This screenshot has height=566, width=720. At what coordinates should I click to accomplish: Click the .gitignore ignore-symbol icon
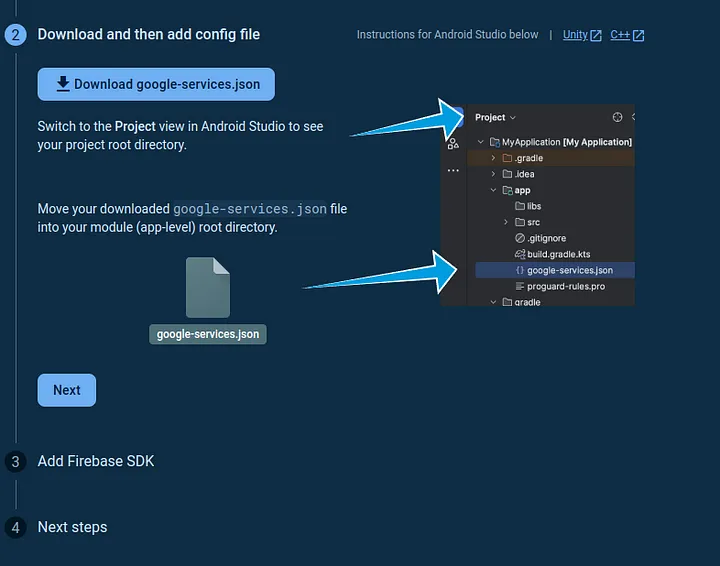(520, 238)
